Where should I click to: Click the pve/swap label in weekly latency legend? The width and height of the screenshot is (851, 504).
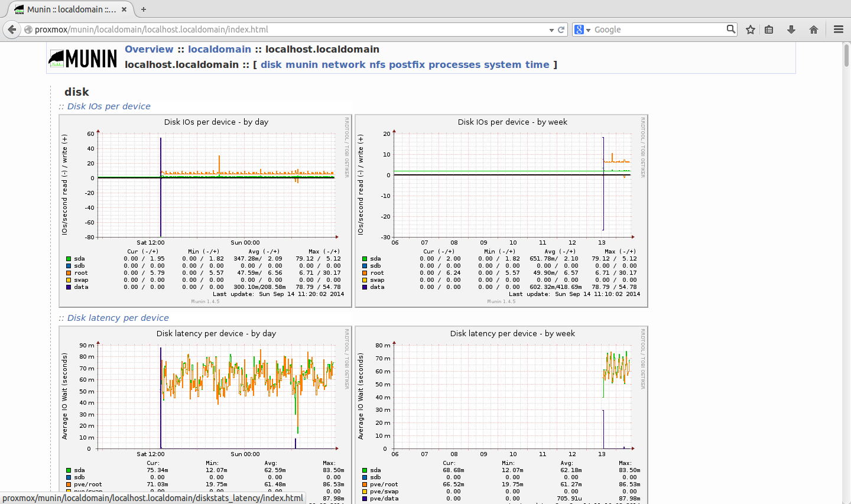[x=384, y=492]
